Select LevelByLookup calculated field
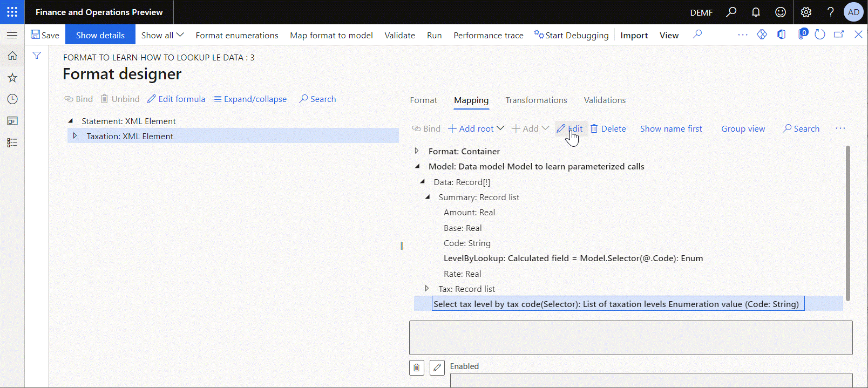868x388 pixels. (x=573, y=258)
